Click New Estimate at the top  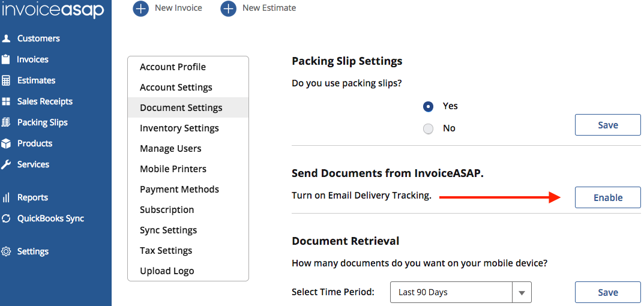pyautogui.click(x=259, y=8)
